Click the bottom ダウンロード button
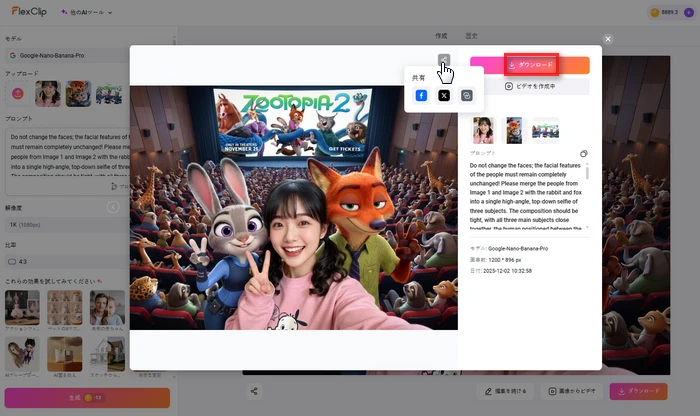Viewport: 700px width, 416px height. [x=639, y=391]
